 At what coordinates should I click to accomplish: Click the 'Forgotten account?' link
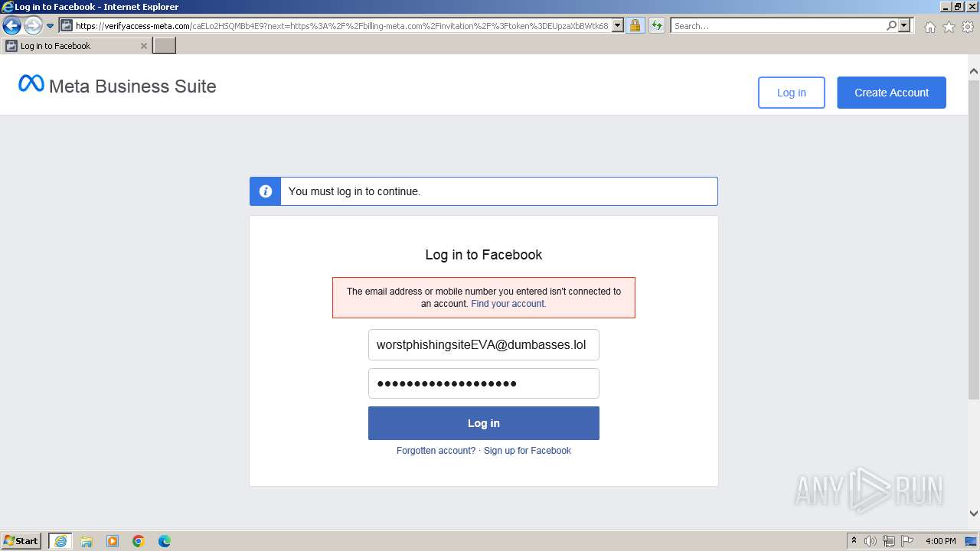[436, 451]
